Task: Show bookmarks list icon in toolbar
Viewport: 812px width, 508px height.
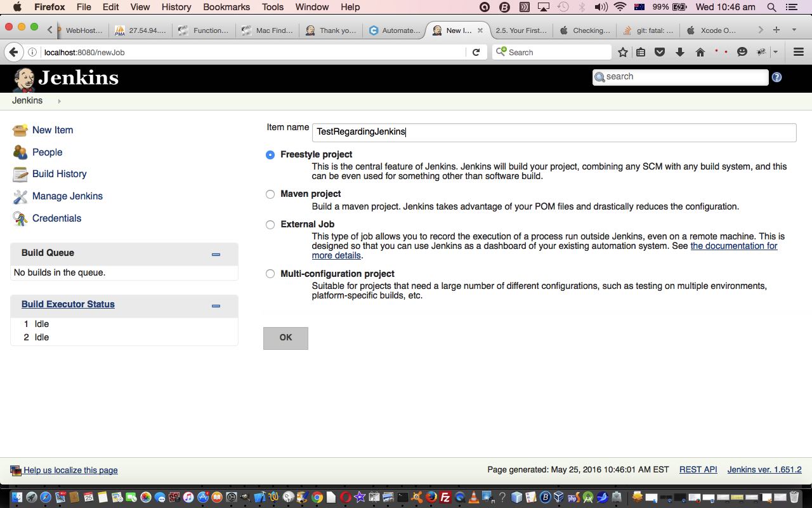Action: [x=641, y=52]
